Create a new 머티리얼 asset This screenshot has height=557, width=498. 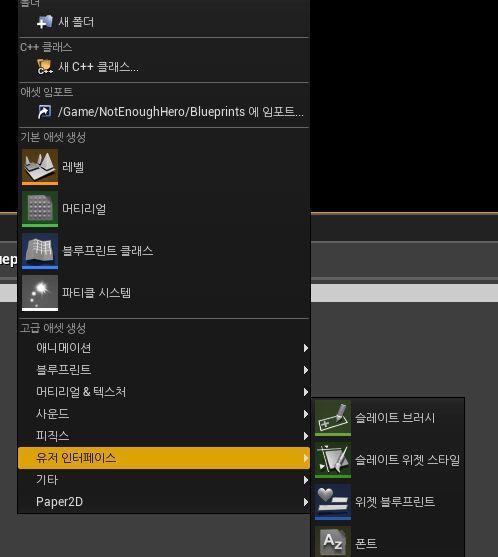click(164, 209)
